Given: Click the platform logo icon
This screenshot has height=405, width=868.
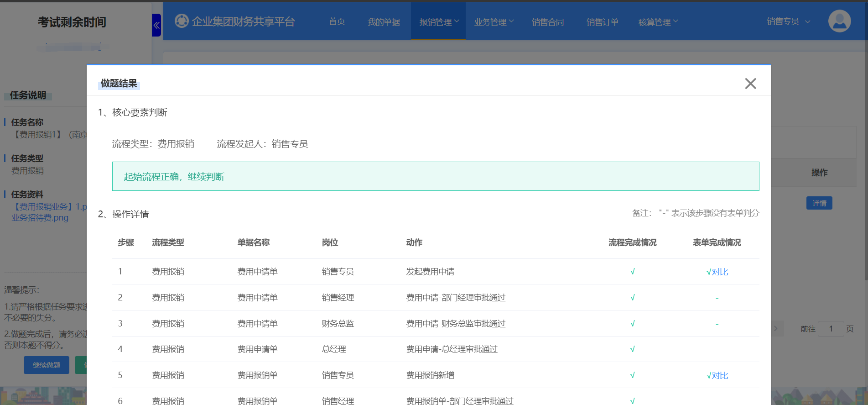Looking at the screenshot, I should [x=182, y=21].
